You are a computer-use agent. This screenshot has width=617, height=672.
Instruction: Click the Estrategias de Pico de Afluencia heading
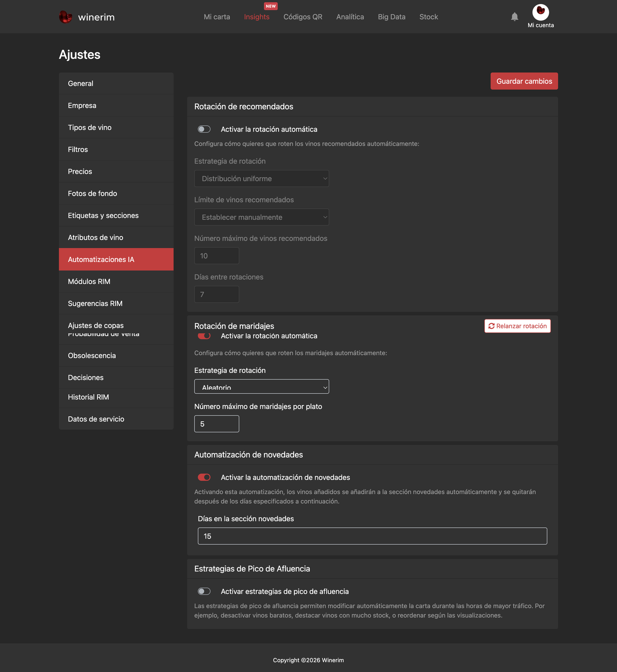tap(252, 569)
